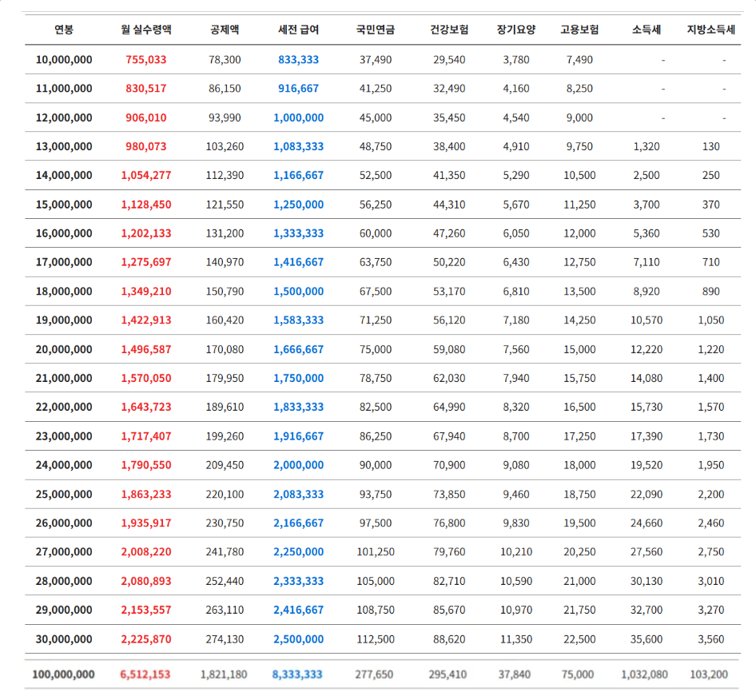Click the 67,940 health insurance value
Image resolution: width=756 pixels, height=700 pixels.
[x=449, y=436]
